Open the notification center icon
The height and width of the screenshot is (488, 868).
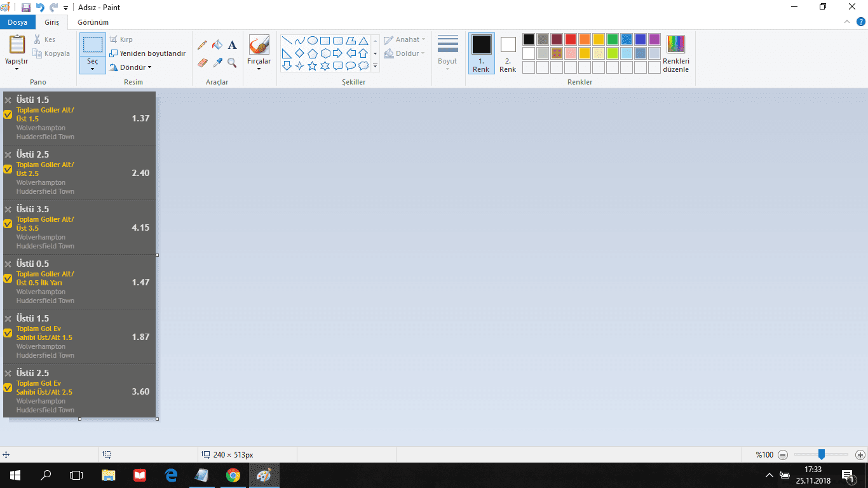pos(848,475)
